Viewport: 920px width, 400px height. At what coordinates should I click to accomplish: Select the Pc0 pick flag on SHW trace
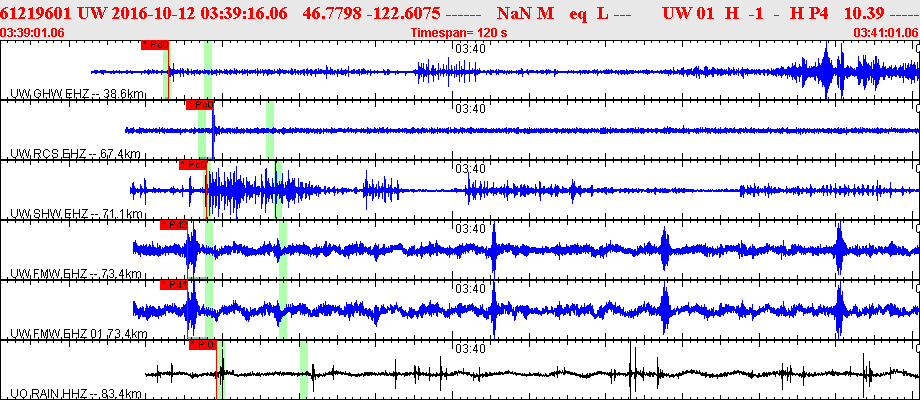193,165
